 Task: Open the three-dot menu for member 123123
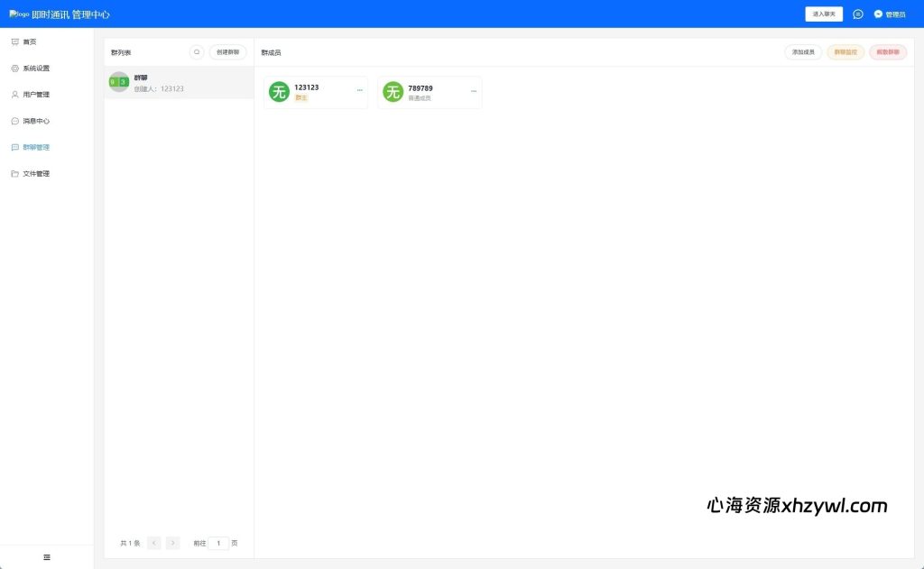point(359,90)
